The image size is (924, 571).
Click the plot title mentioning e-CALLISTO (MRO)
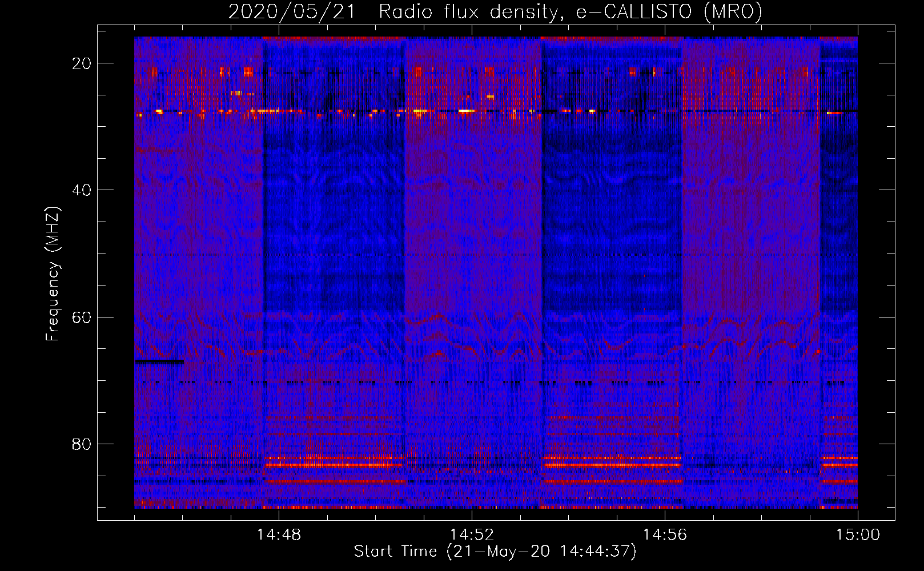(495, 11)
